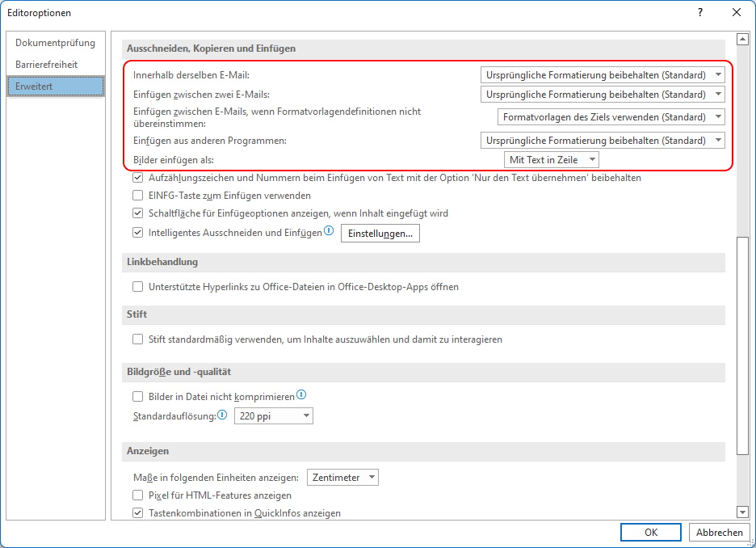Click the scrollbar down arrow
The image size is (756, 548).
tap(742, 512)
